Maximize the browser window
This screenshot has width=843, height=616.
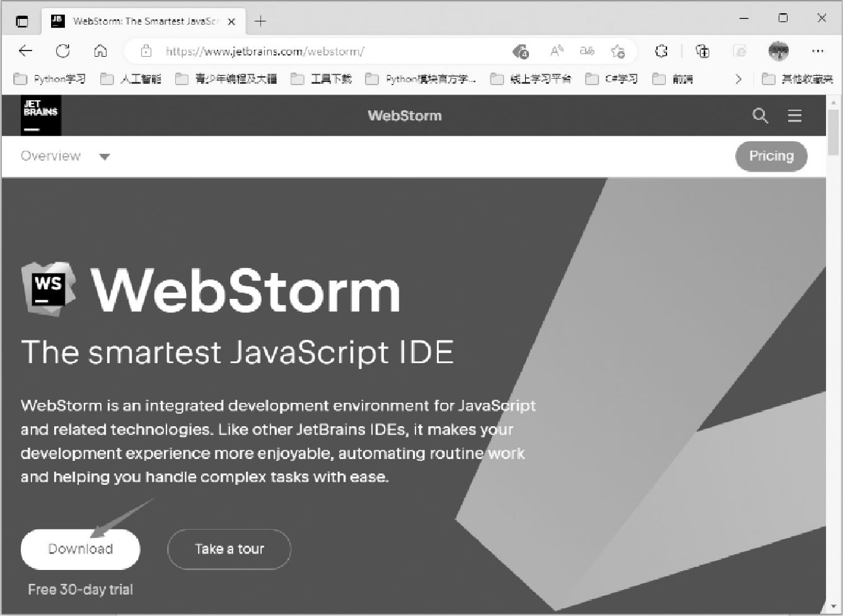tap(783, 18)
